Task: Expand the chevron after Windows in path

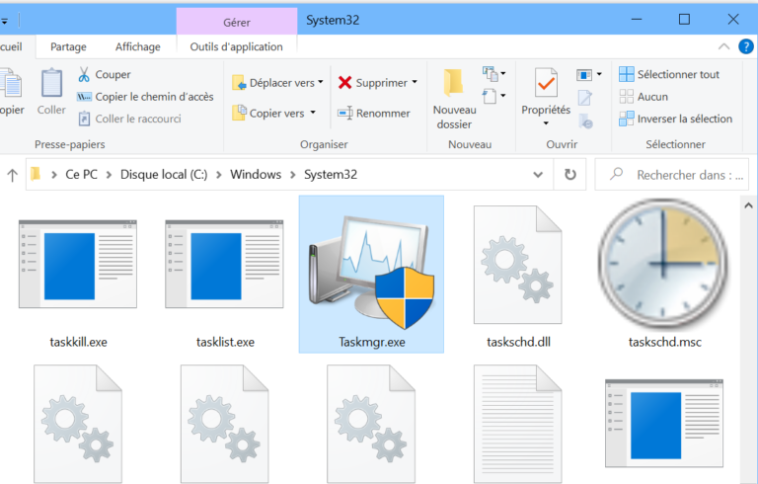Action: [292, 175]
